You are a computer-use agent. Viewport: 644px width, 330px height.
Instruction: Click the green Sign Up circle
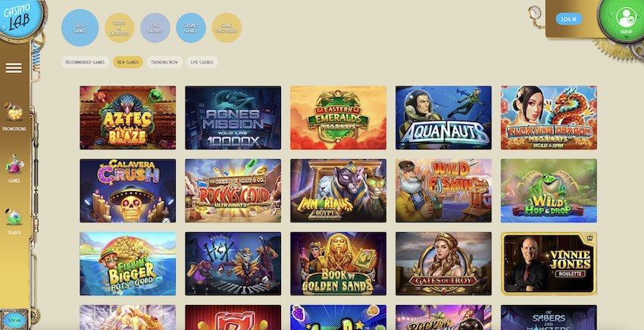pyautogui.click(x=625, y=18)
